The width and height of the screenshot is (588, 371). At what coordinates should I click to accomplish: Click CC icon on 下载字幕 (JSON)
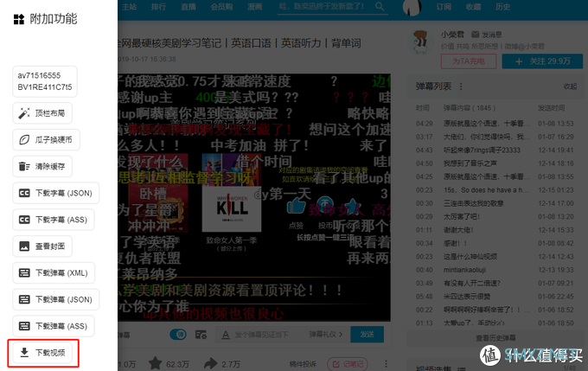coord(24,193)
